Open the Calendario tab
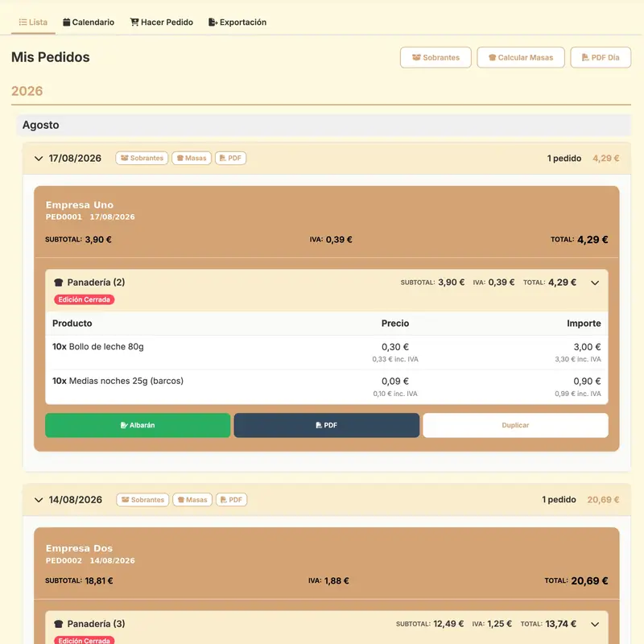The width and height of the screenshot is (644, 644). point(89,23)
